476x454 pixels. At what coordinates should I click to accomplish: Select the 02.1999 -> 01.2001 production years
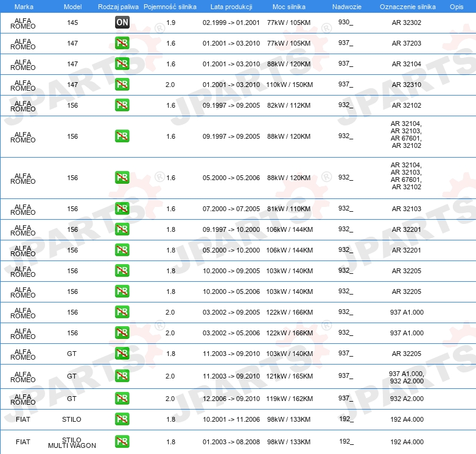[231, 23]
